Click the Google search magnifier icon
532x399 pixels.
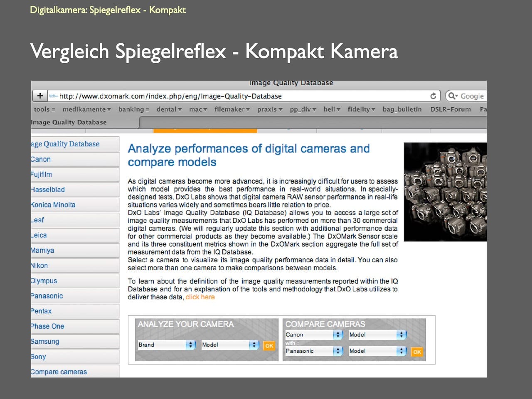[452, 96]
